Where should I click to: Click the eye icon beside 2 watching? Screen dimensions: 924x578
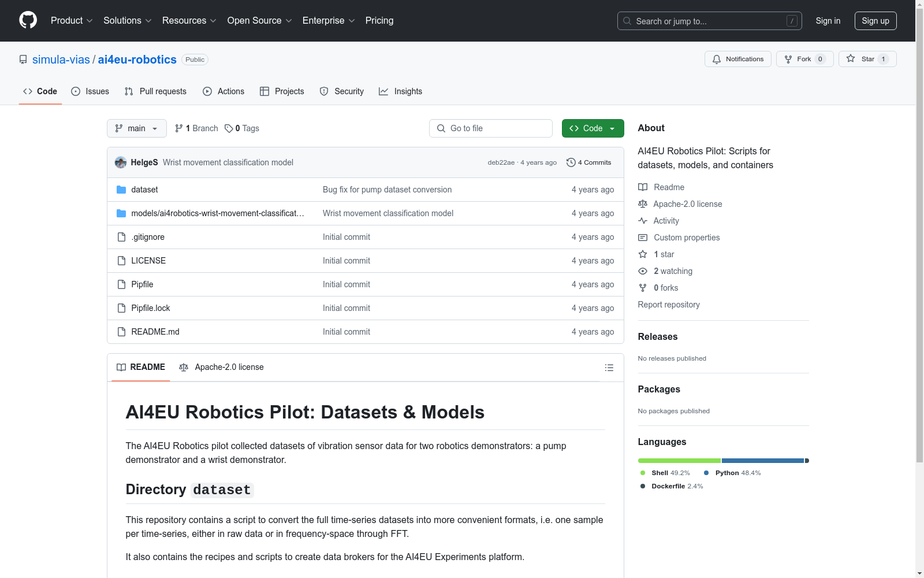pyautogui.click(x=643, y=271)
